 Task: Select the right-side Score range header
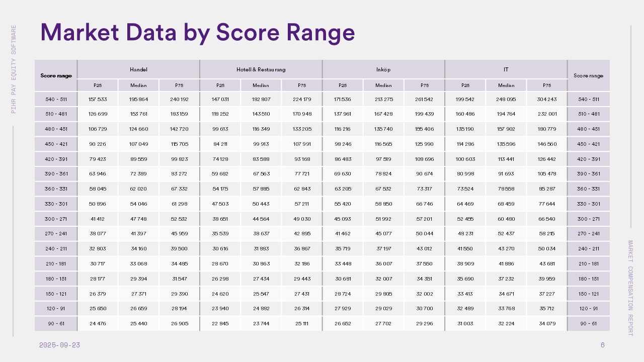pyautogui.click(x=588, y=75)
